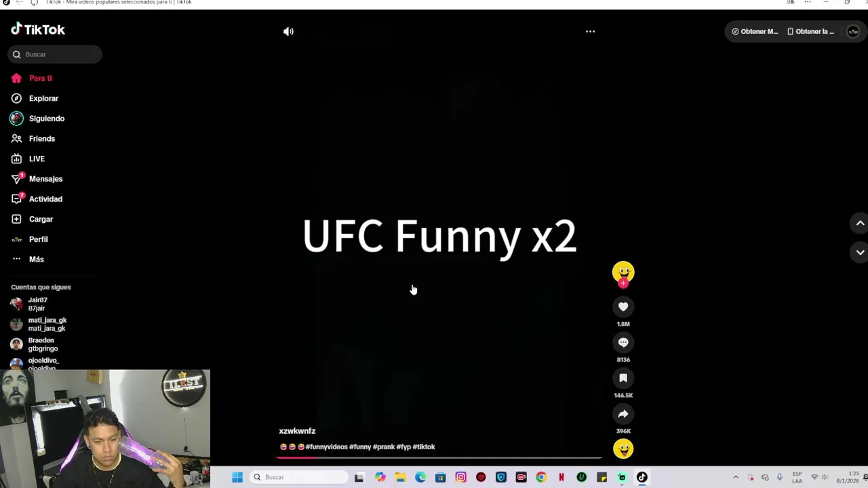Click #tiktok hashtag

coord(424,447)
